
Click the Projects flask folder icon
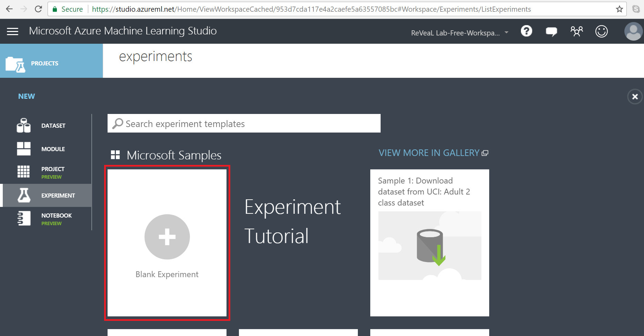[16, 64]
